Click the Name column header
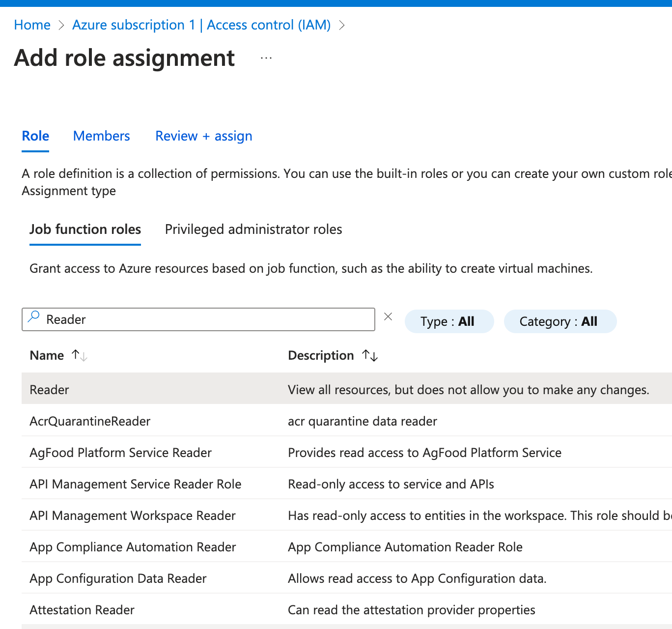 tap(47, 355)
